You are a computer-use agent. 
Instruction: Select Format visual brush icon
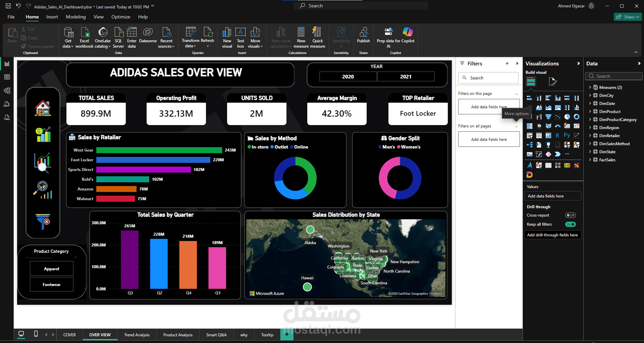click(552, 81)
